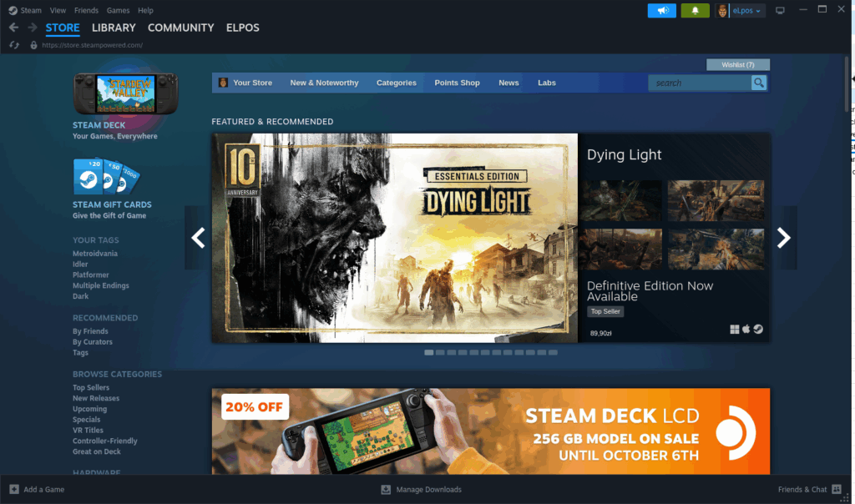Screen dimensions: 855x504
Task: Click the small avatar icon beside Your Store
Action: point(223,83)
